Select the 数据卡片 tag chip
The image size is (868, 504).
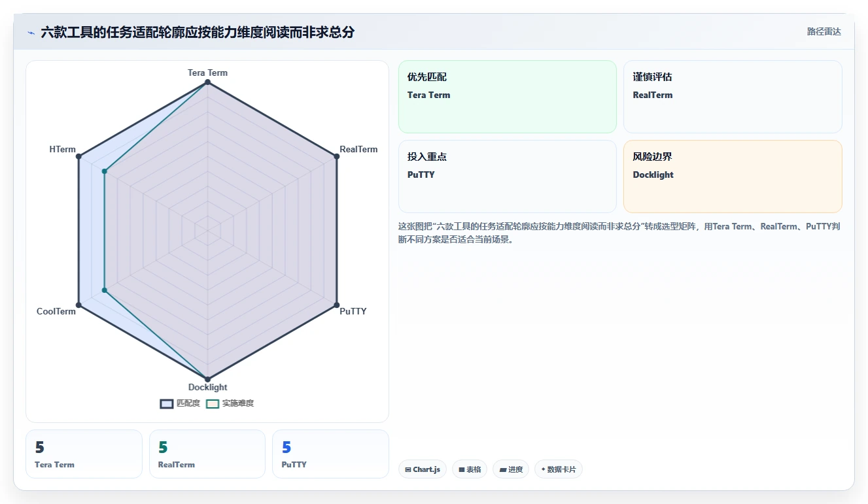point(559,469)
